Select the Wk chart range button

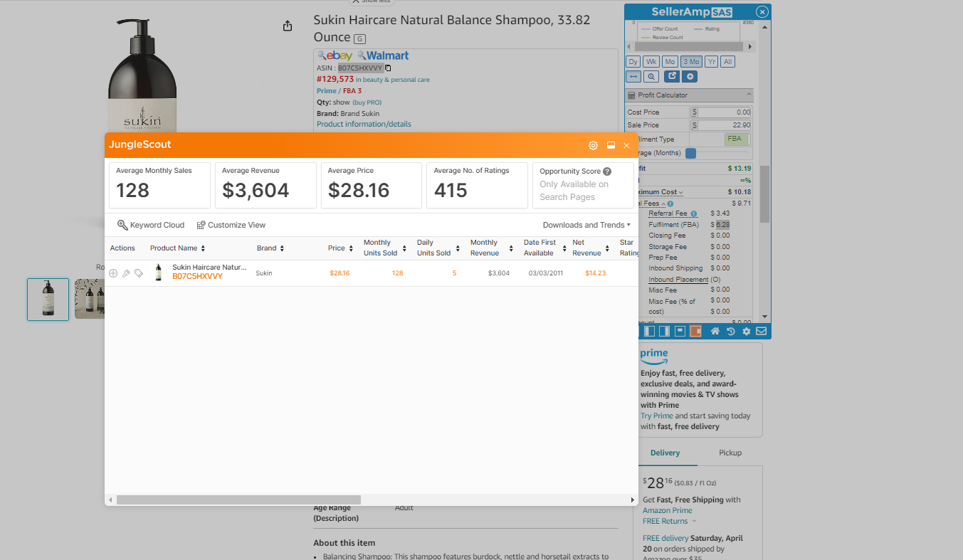[x=651, y=62]
